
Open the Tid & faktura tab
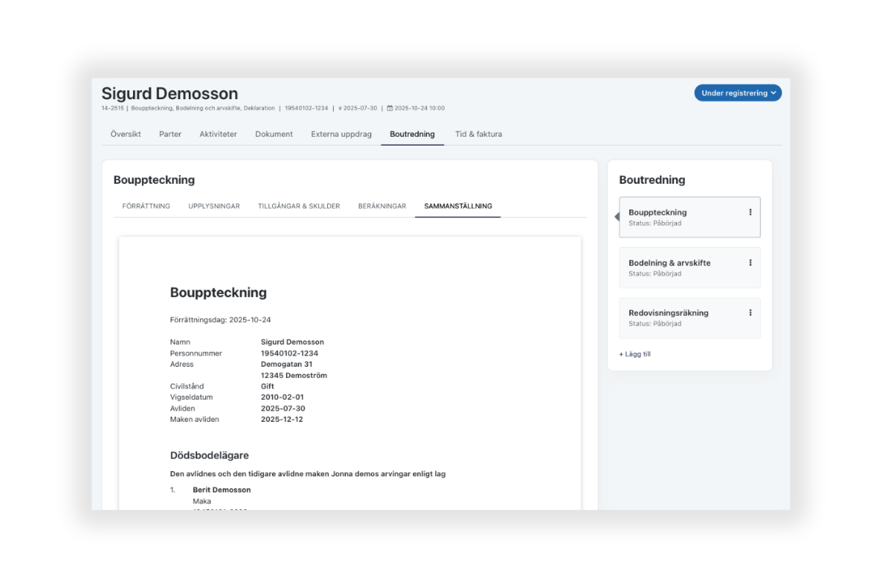tap(478, 135)
